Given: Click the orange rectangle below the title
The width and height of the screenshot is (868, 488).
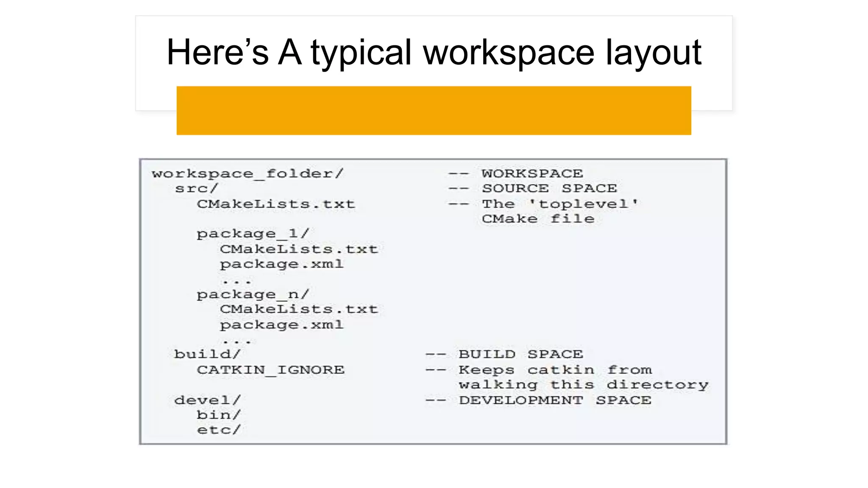Looking at the screenshot, I should 434,111.
